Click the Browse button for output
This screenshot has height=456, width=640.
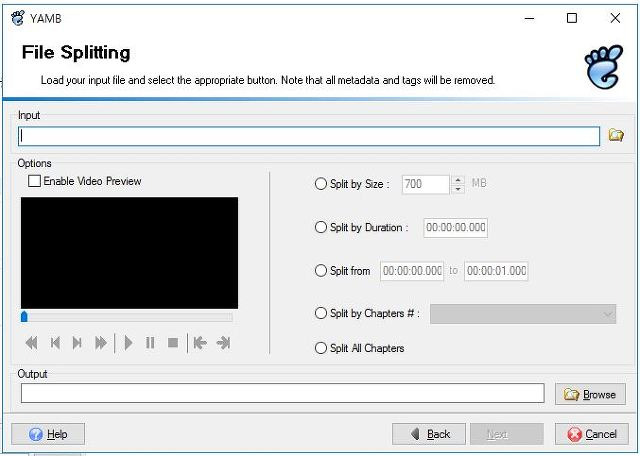590,394
